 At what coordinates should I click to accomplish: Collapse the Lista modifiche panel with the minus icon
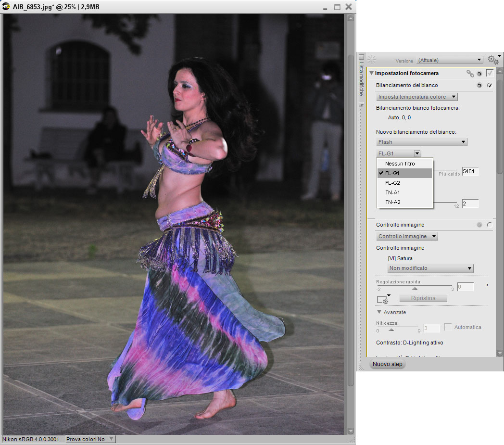(x=361, y=57)
